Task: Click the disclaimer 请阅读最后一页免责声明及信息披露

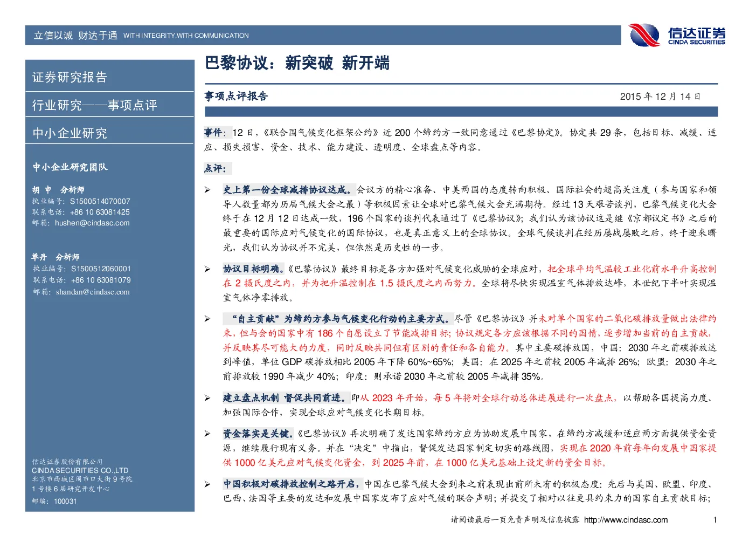Action: (x=515, y=520)
